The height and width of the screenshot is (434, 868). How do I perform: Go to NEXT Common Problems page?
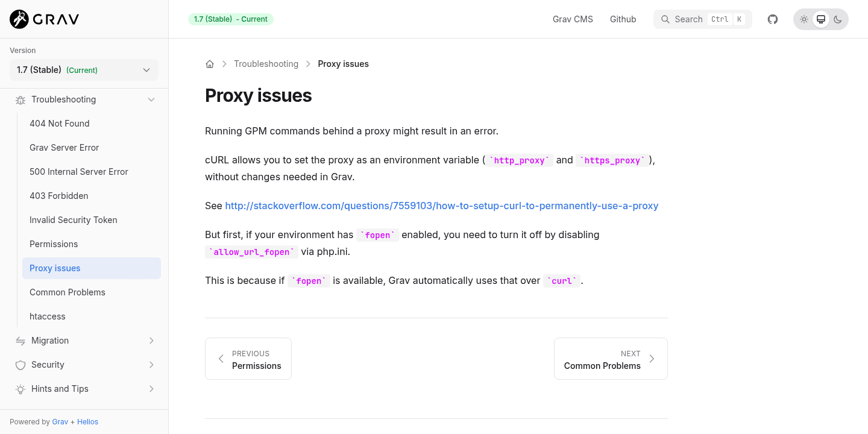point(610,359)
